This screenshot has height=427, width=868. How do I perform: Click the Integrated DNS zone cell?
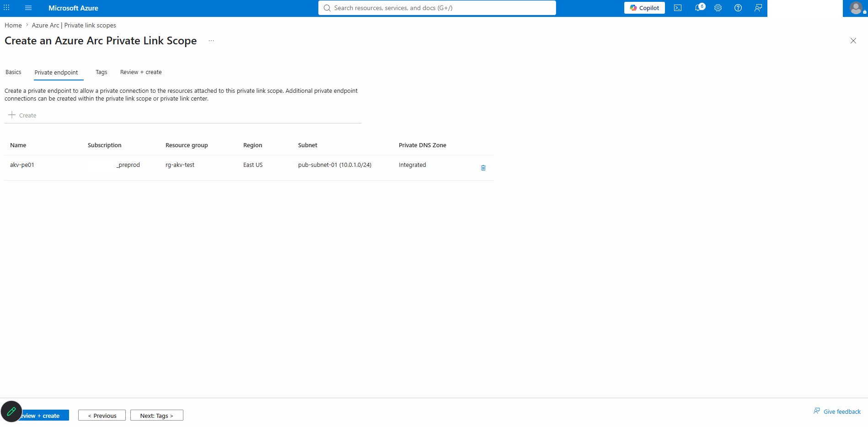point(412,165)
